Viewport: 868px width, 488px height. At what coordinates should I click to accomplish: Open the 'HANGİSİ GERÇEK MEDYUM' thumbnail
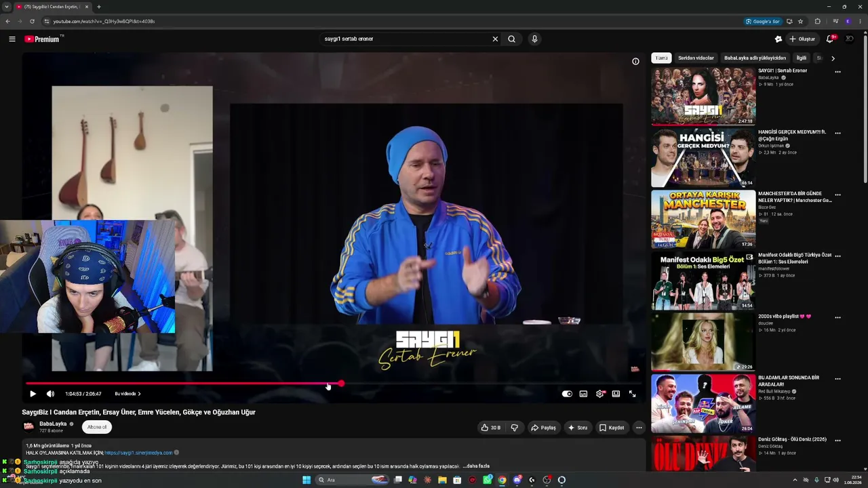point(703,157)
